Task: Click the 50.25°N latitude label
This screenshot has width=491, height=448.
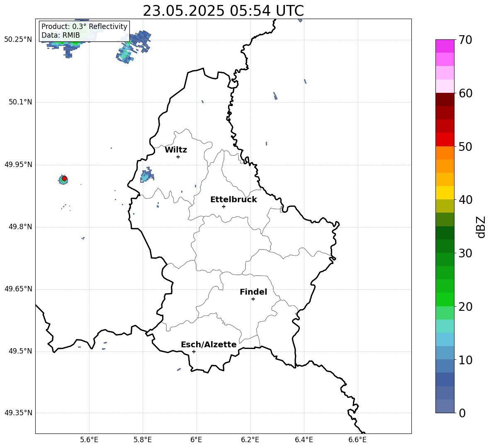Action: coord(18,40)
